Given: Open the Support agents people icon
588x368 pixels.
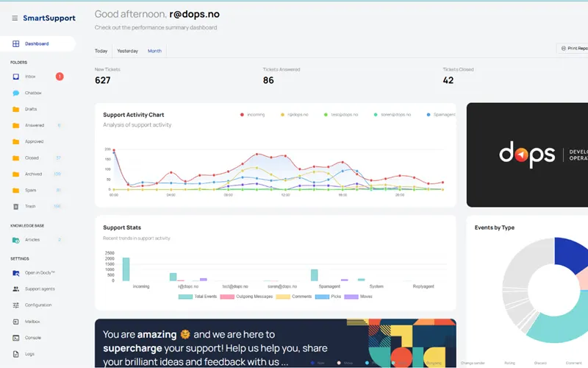Looking at the screenshot, I should [15, 289].
